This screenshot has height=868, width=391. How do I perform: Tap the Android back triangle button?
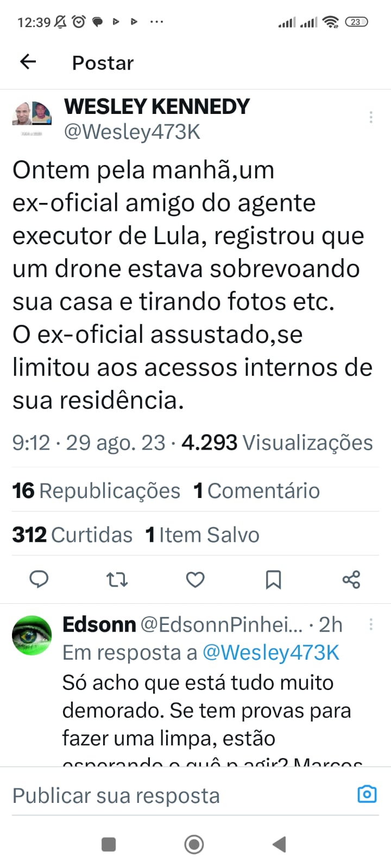(279, 844)
